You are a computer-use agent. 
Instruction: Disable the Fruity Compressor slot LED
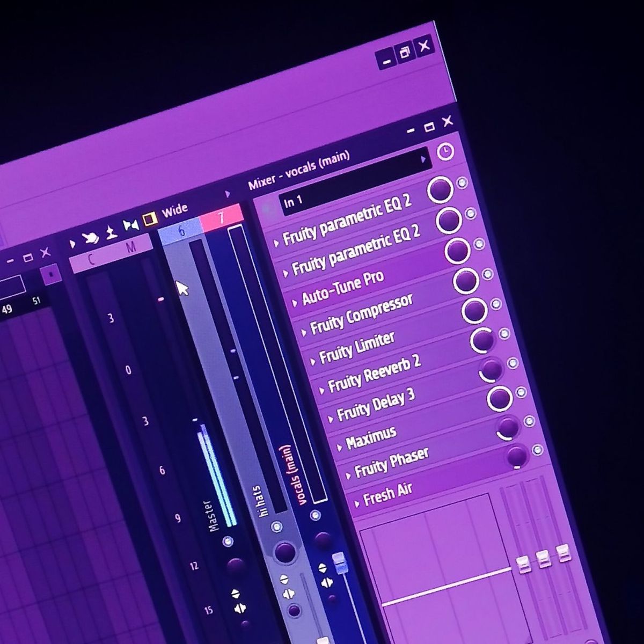click(x=488, y=274)
